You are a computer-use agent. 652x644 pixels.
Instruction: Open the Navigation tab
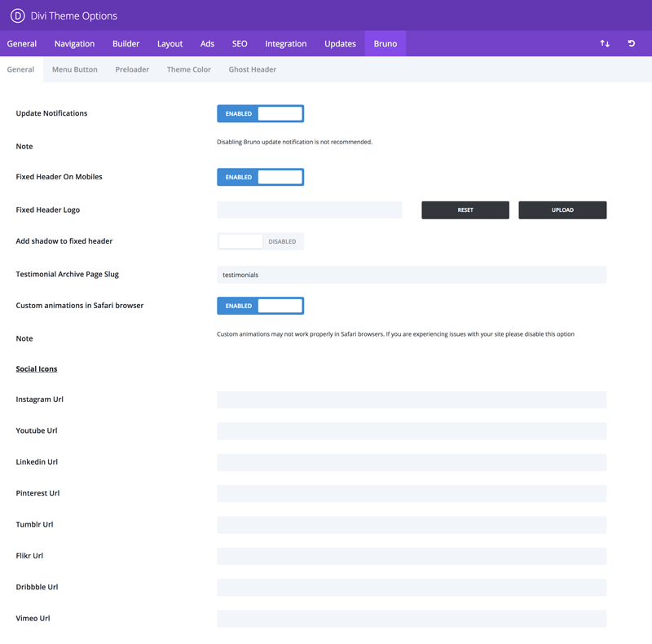coord(74,44)
